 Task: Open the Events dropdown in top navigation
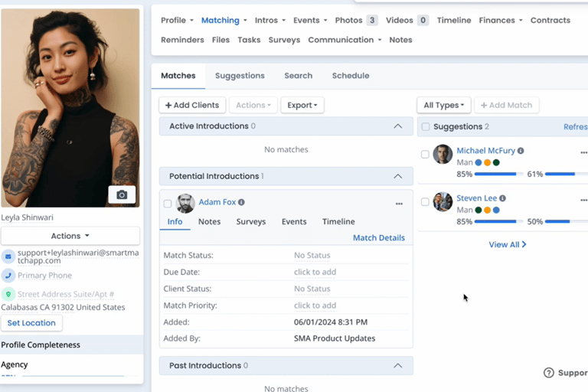pos(310,20)
